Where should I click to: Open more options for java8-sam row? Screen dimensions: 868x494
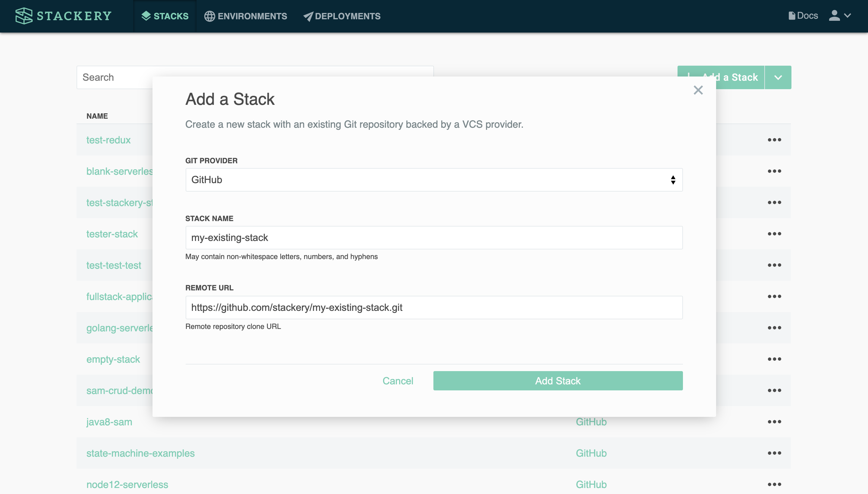tap(774, 422)
